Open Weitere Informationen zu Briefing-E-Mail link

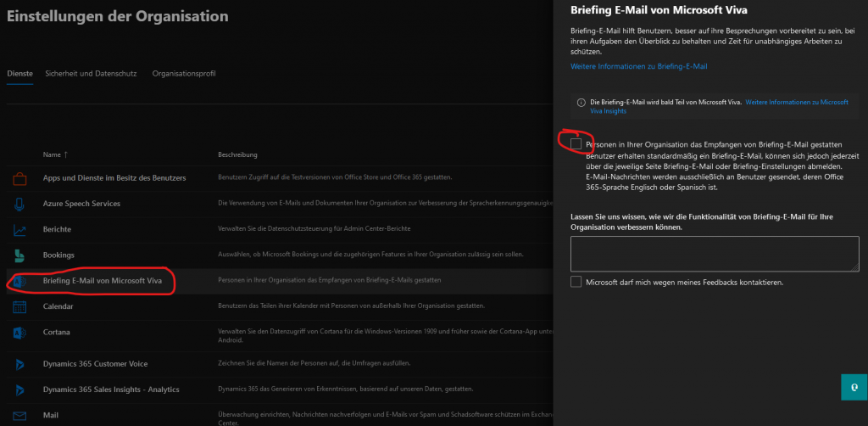click(x=639, y=66)
